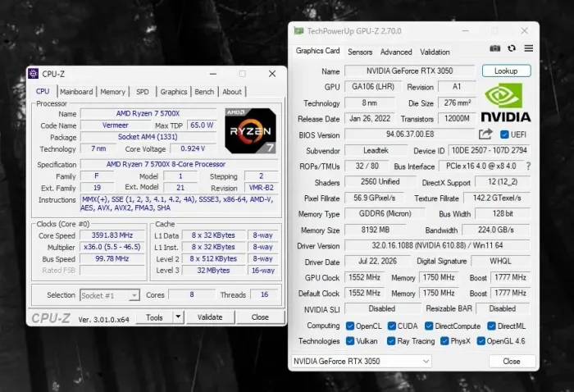574x392 pixels.
Task: Click the Close button in GPU-Z
Action: (512, 362)
